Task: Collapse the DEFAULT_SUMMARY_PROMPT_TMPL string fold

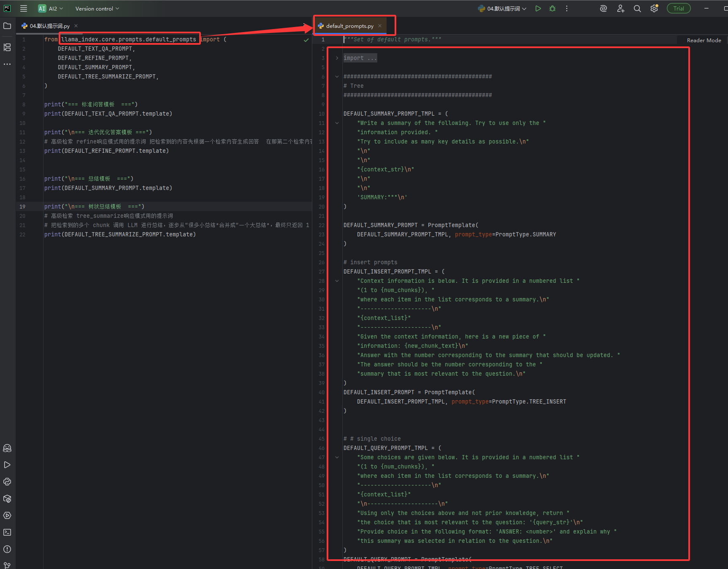Action: (337, 123)
